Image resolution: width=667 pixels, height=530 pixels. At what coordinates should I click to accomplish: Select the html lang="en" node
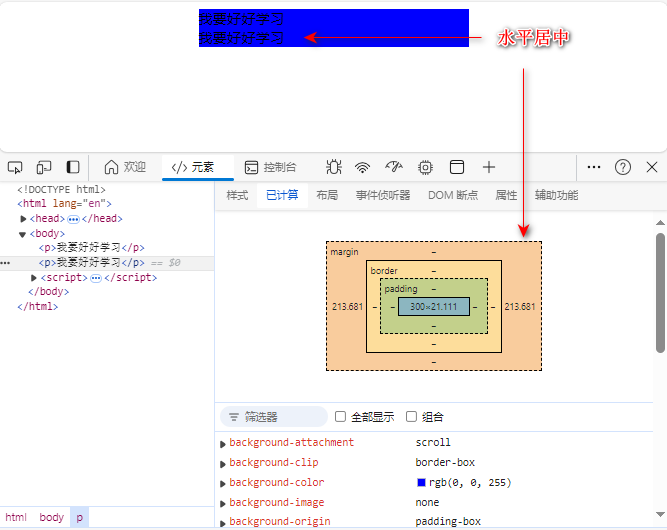click(64, 204)
